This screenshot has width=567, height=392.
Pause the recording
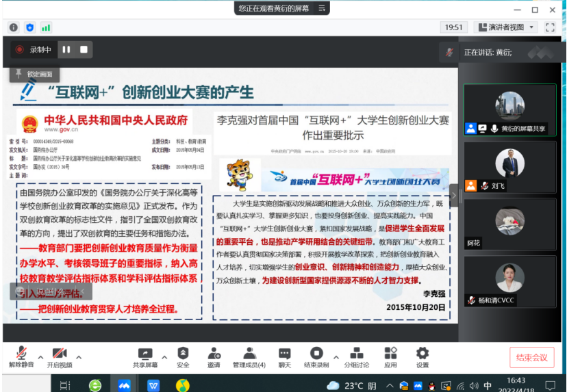66,49
